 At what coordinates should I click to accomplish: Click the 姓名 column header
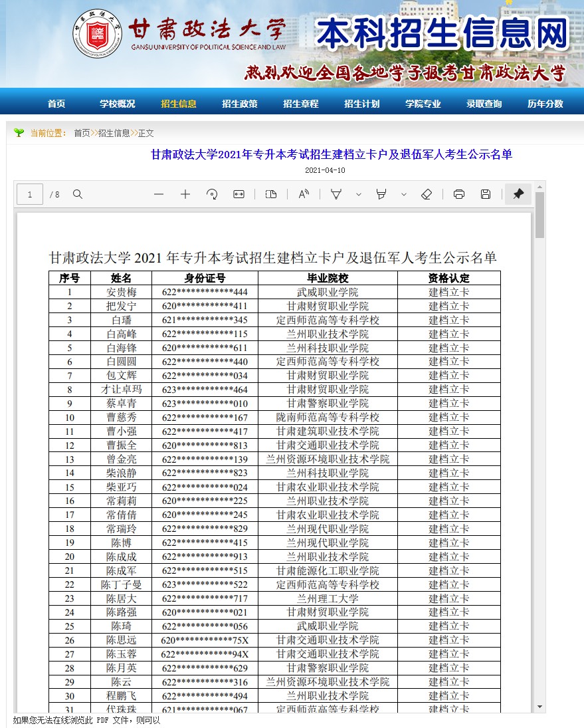tap(121, 278)
